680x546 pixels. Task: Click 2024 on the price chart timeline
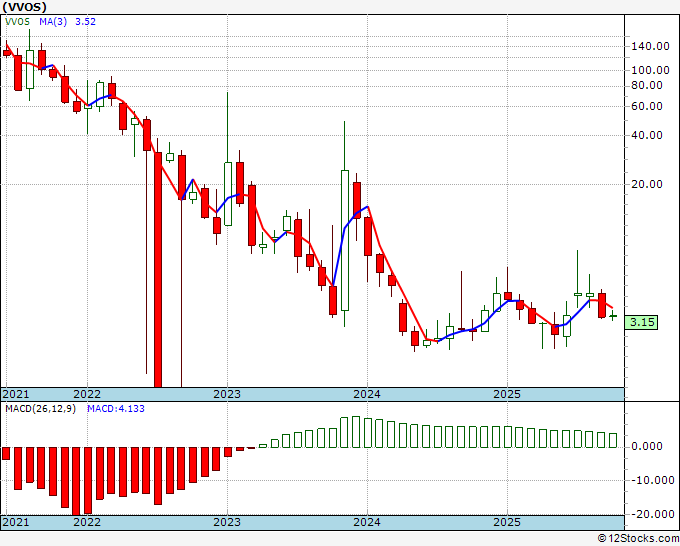tap(367, 394)
